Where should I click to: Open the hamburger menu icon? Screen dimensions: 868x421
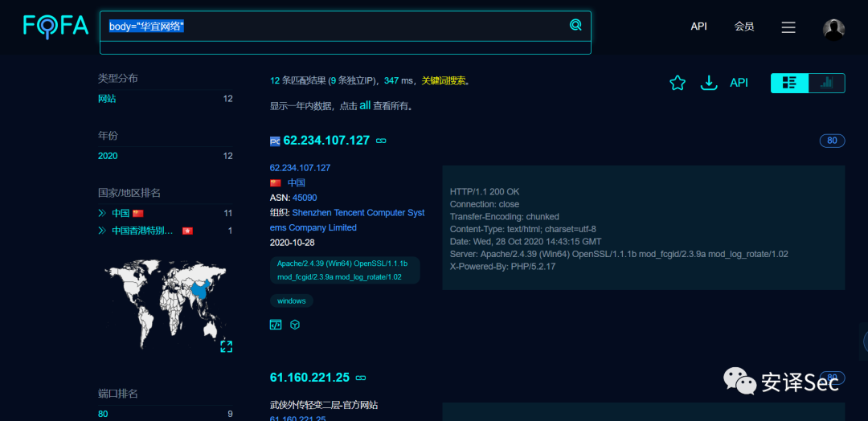point(788,27)
